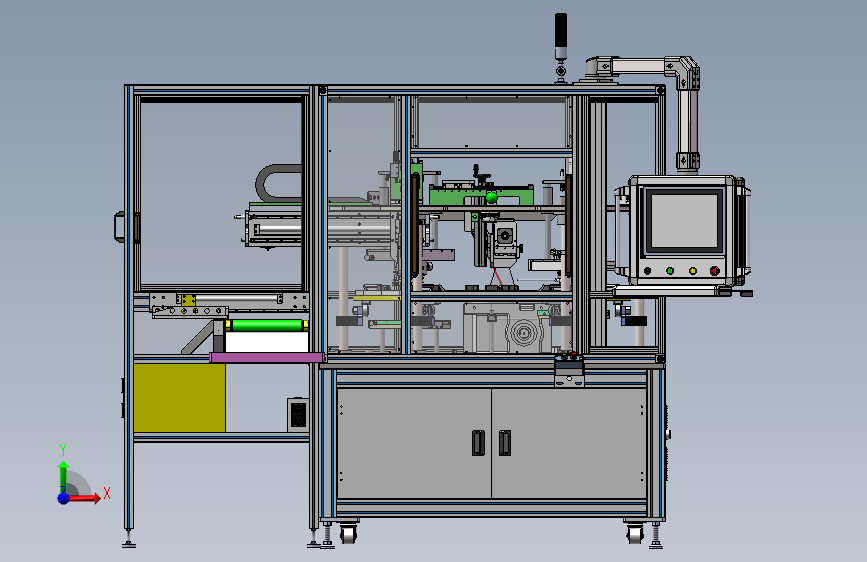Image resolution: width=867 pixels, height=562 pixels.
Task: Select the green ball knob on the fixture
Action: [491, 197]
